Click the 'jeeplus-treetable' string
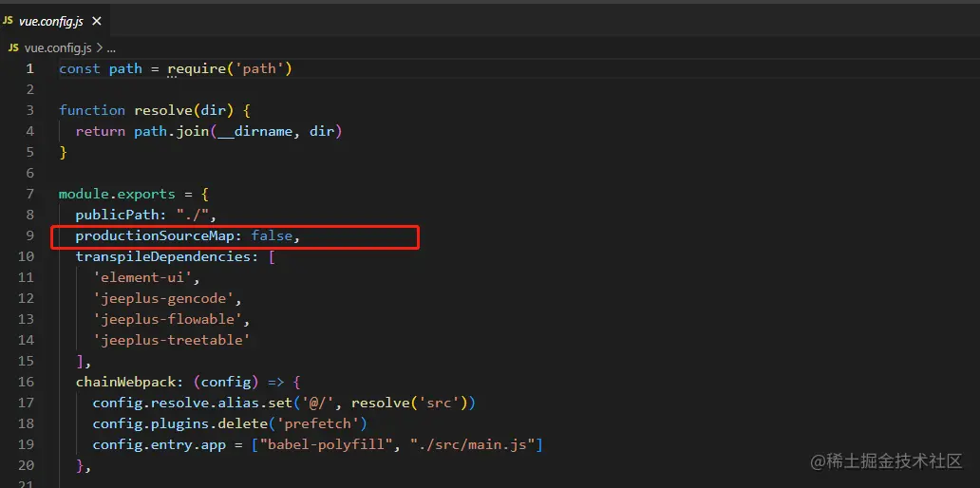980x488 pixels. tap(171, 340)
